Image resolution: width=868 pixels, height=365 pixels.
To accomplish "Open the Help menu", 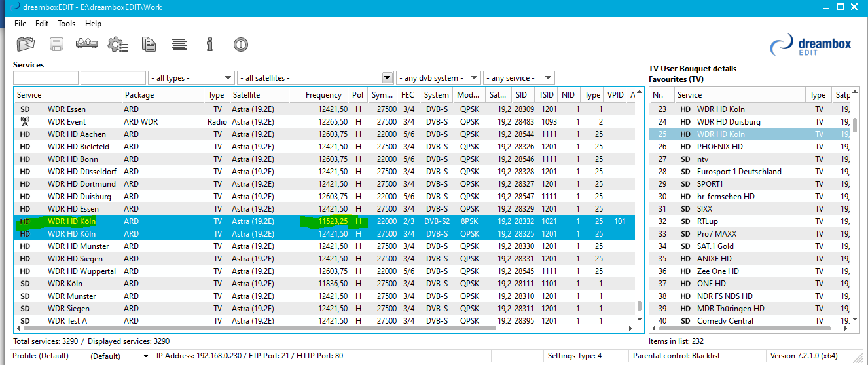I will click(94, 23).
